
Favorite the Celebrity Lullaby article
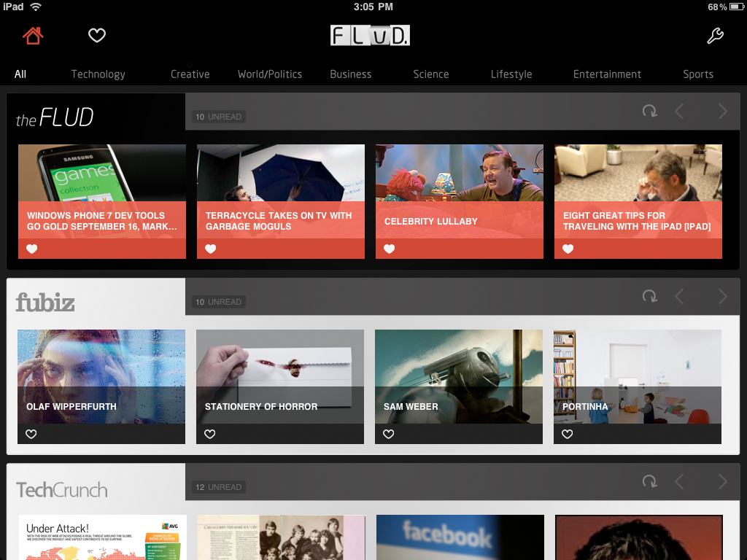tap(390, 249)
